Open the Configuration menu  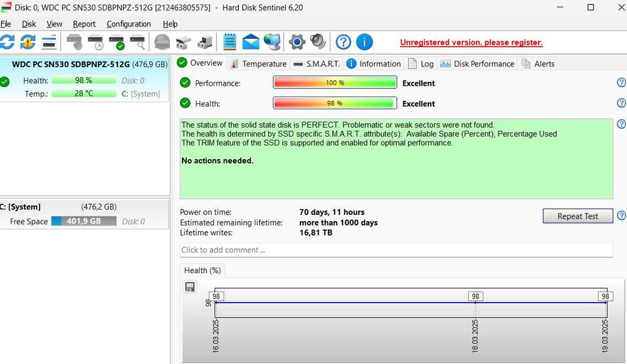[x=129, y=24]
